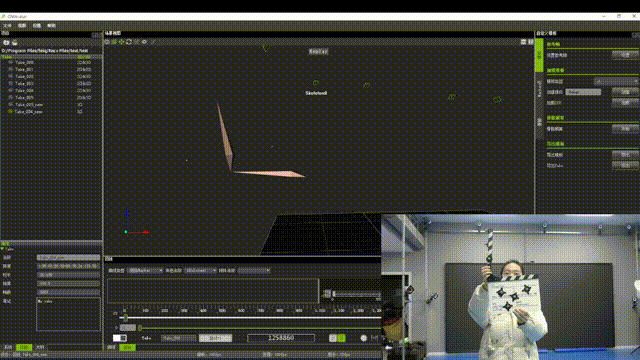Select the green camera marker at top center of viewport
Image resolution: width=640 pixels, height=360 pixels.
[266, 48]
